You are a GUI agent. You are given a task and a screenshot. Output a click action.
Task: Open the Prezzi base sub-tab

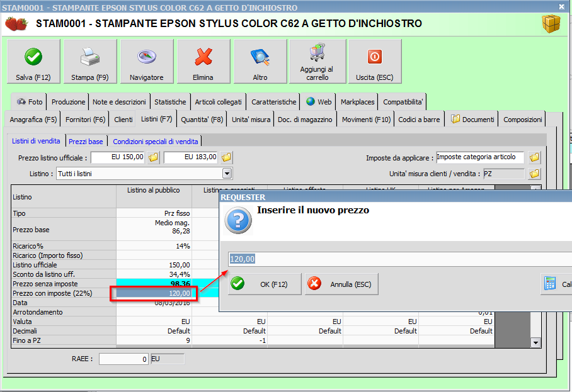point(86,142)
